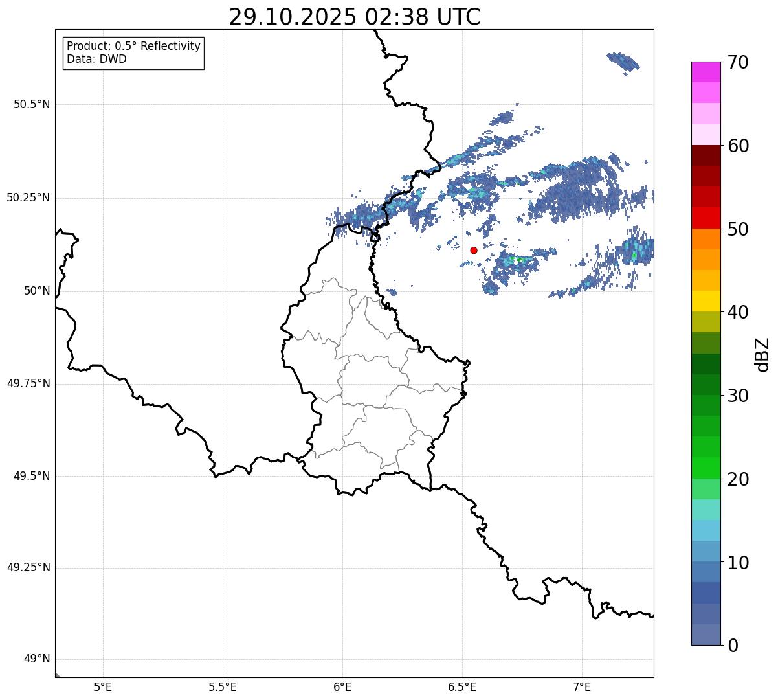Click the small radar echo at top right corner
Image resolution: width=778 pixels, height=700 pixels.
623,62
